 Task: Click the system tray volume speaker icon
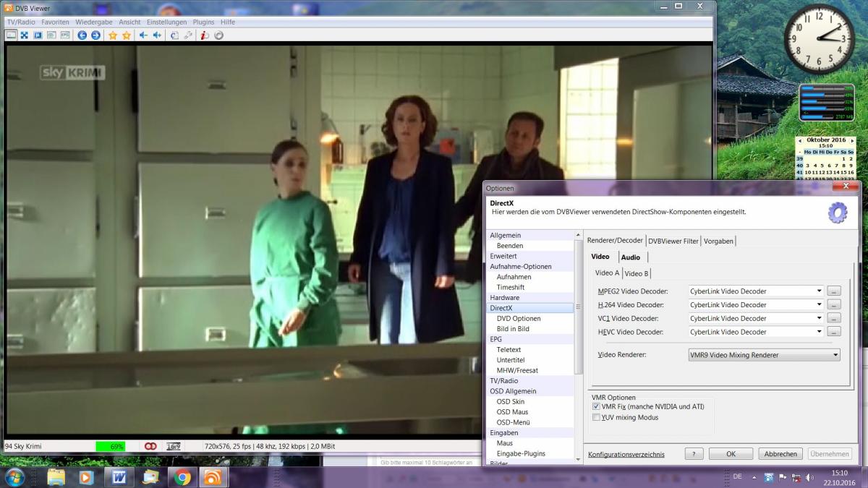click(x=809, y=477)
